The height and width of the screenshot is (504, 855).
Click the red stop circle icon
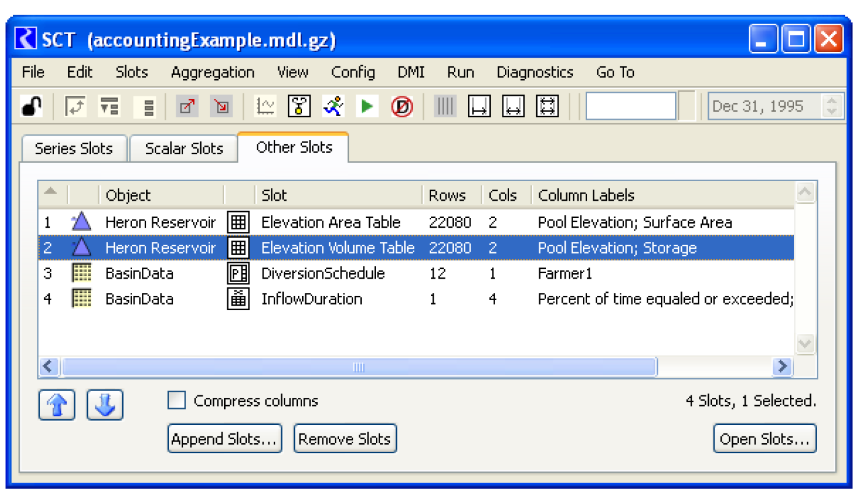pos(402,107)
